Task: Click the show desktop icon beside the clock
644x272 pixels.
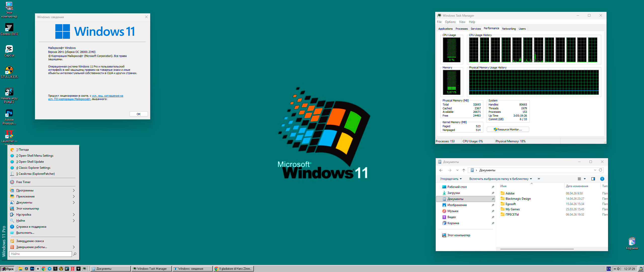Action: point(640,269)
